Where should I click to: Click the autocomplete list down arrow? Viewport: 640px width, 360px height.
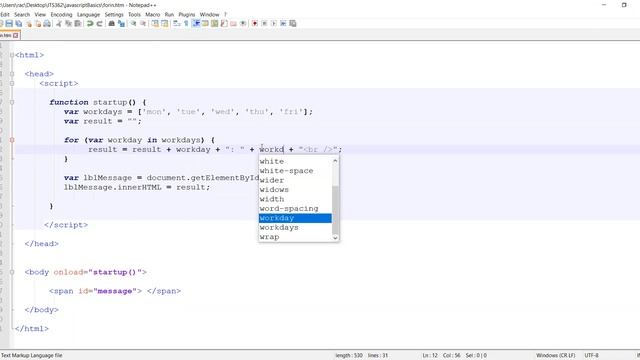click(x=335, y=238)
